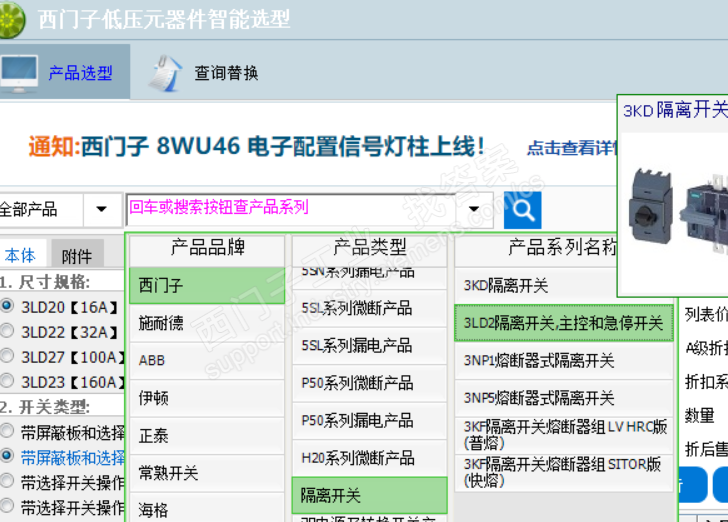Click the 产品系列名称 column header
The image size is (728, 522).
click(536, 250)
